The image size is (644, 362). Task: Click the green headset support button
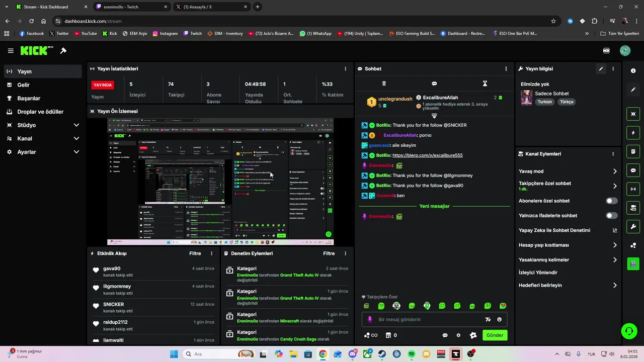tap(628, 331)
